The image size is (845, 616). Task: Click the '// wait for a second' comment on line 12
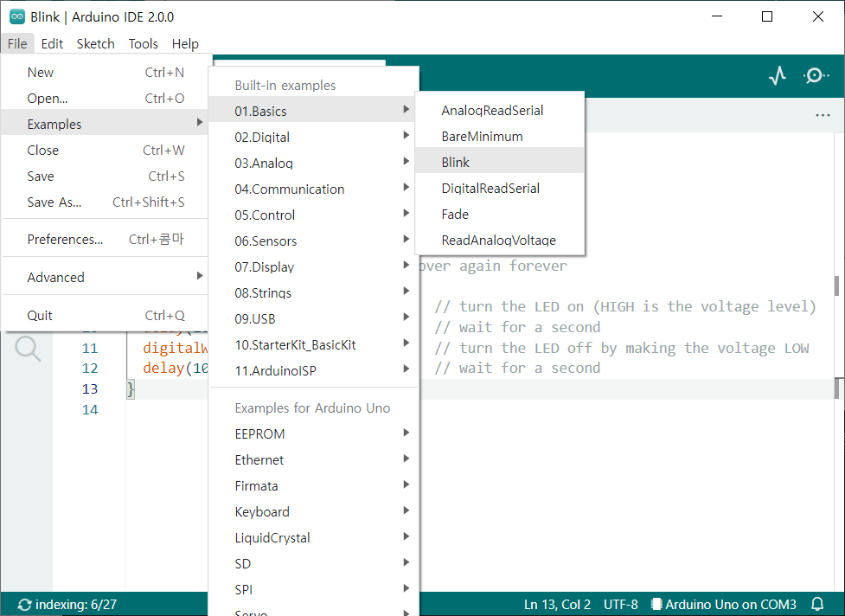coord(517,368)
